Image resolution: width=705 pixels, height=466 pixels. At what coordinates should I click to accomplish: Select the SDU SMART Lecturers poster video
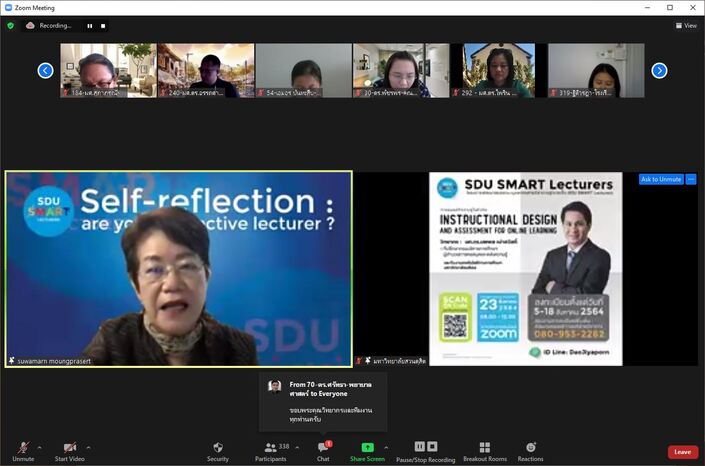(526, 269)
